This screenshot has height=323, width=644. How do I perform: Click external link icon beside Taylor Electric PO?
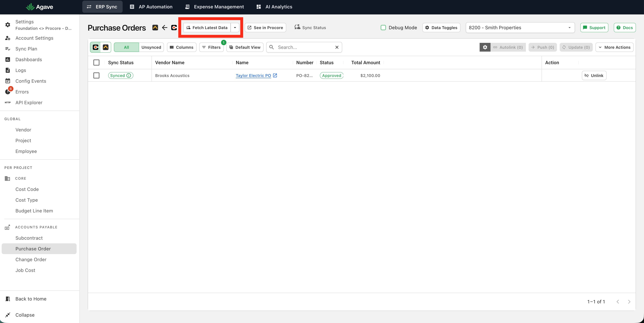(275, 75)
